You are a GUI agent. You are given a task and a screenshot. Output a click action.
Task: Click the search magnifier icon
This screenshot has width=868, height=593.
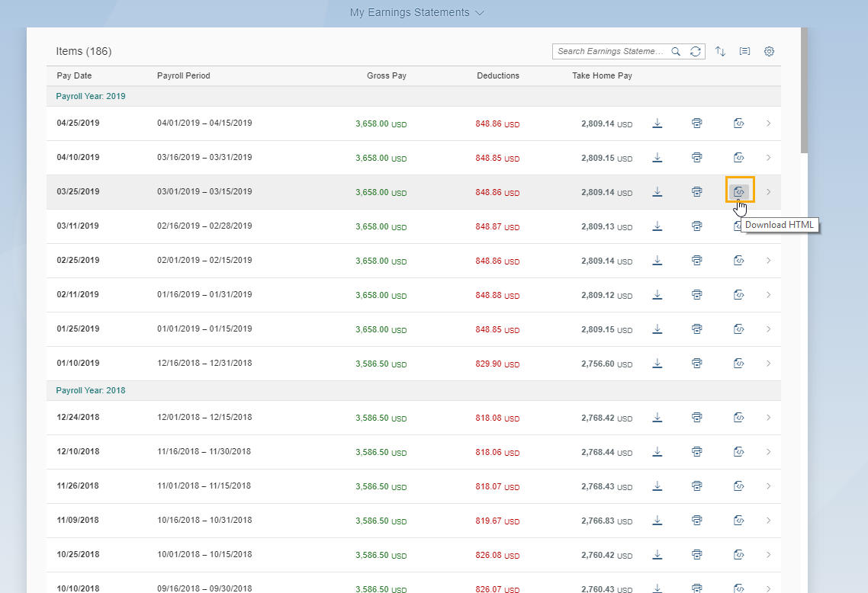coord(676,52)
